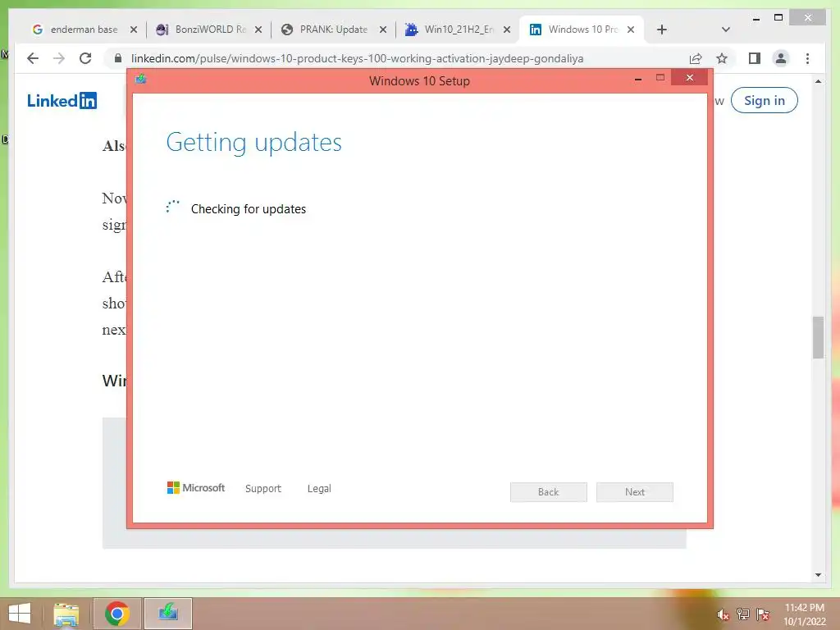Click the Microsoft logo in Setup
Viewport: 840px width, 630px height.
pyautogui.click(x=196, y=488)
